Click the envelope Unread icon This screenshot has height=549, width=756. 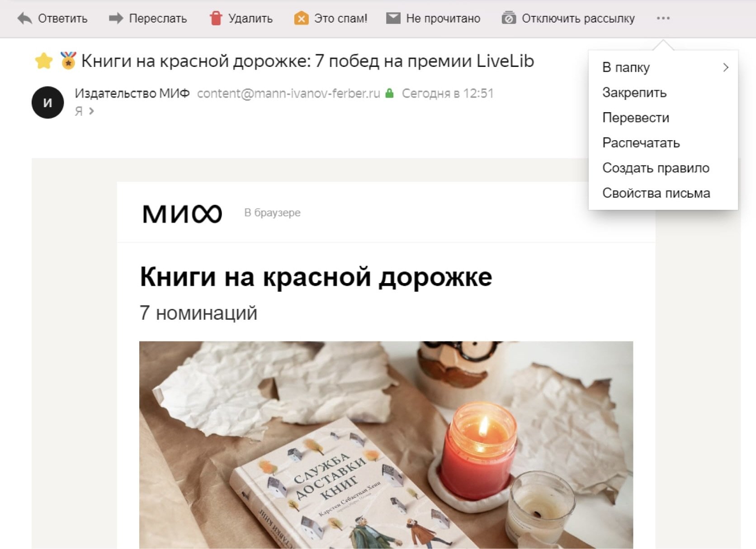393,19
